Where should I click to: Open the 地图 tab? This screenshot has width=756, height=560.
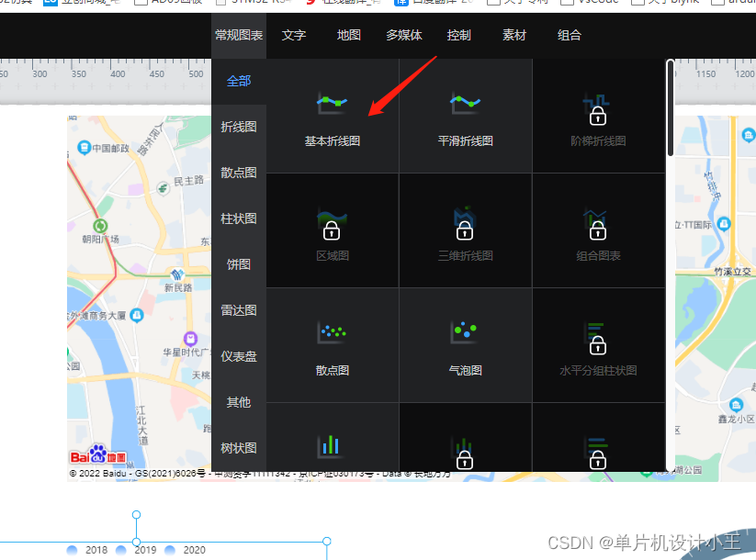[x=348, y=35]
